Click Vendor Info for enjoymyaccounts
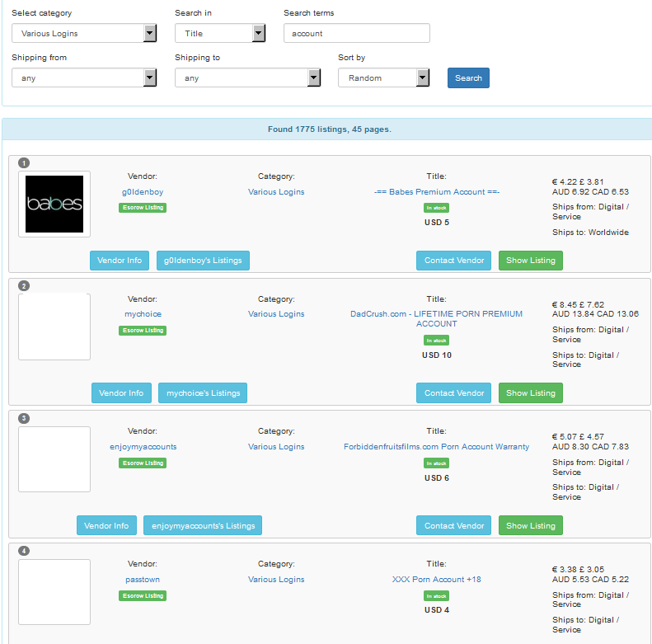 tap(106, 526)
